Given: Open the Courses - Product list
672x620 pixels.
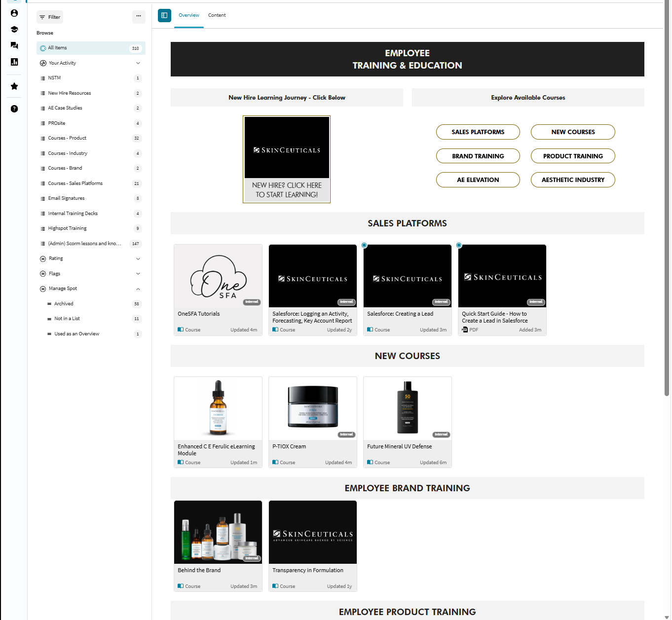Looking at the screenshot, I should pyautogui.click(x=91, y=138).
